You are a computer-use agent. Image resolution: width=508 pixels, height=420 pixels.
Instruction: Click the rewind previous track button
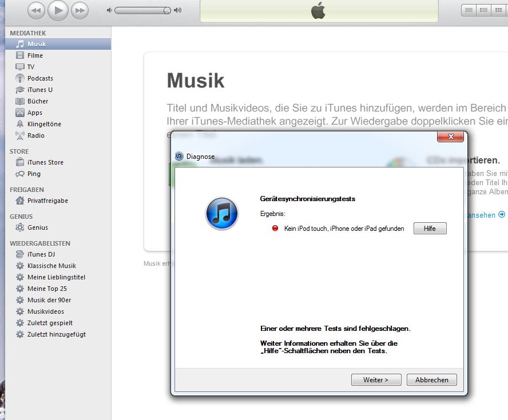pyautogui.click(x=36, y=11)
